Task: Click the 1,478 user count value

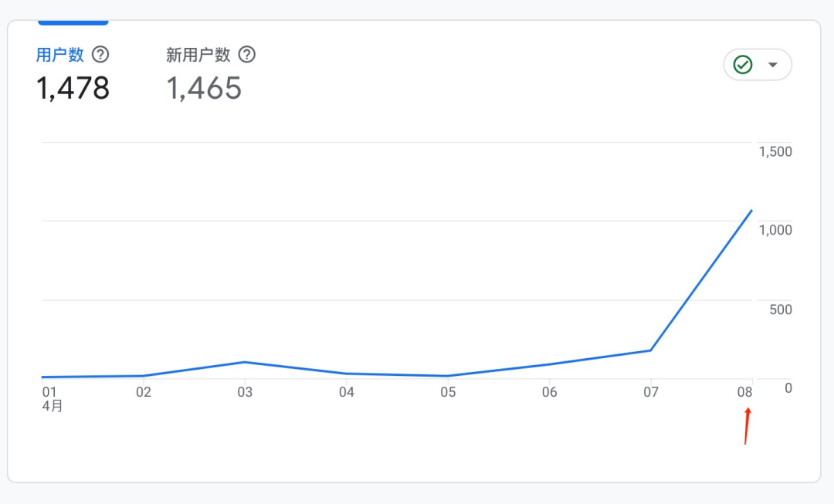Action: [73, 88]
